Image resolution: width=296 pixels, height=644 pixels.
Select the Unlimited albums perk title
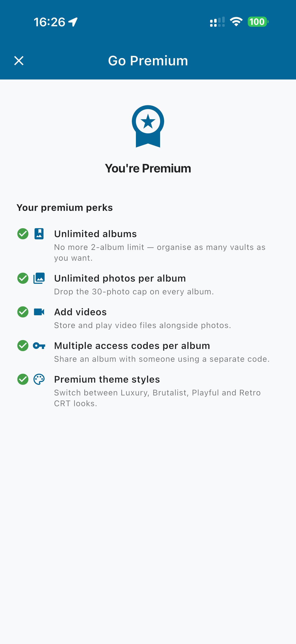point(95,234)
